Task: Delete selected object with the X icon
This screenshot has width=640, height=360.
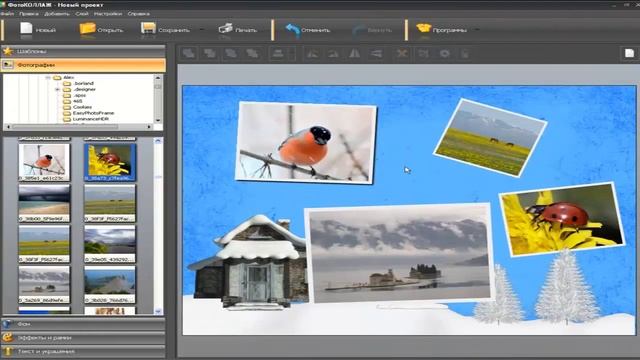Action: tap(402, 53)
